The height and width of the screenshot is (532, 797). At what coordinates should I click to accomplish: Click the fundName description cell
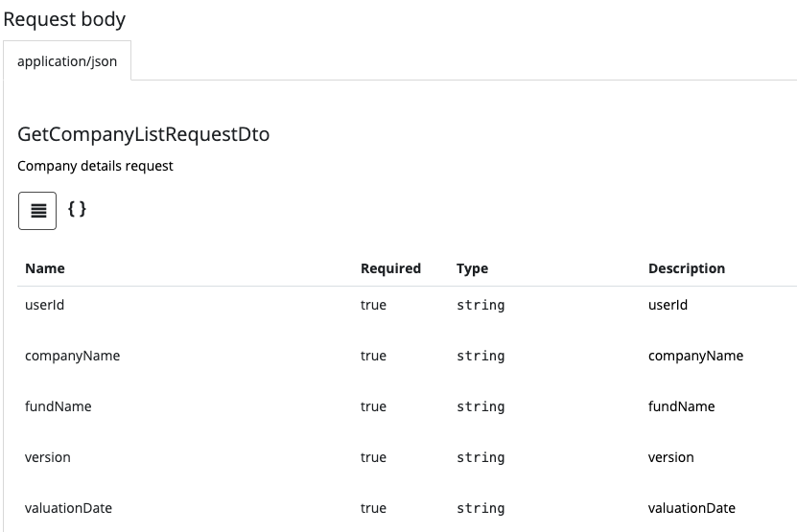[681, 406]
